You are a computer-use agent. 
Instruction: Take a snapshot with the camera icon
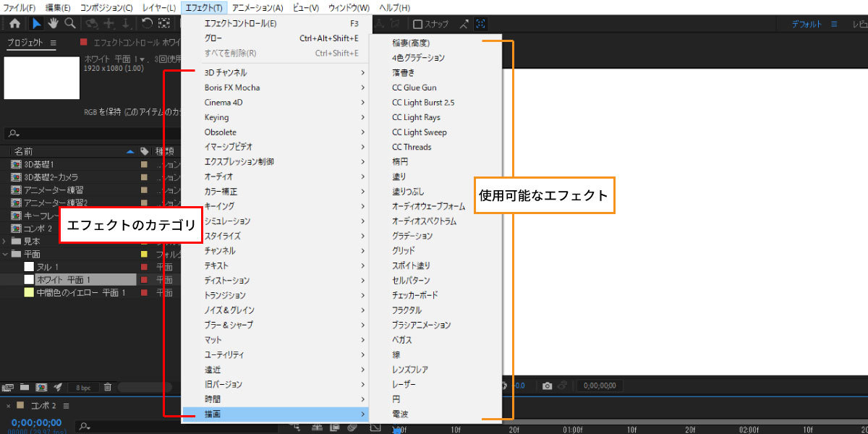click(x=547, y=385)
